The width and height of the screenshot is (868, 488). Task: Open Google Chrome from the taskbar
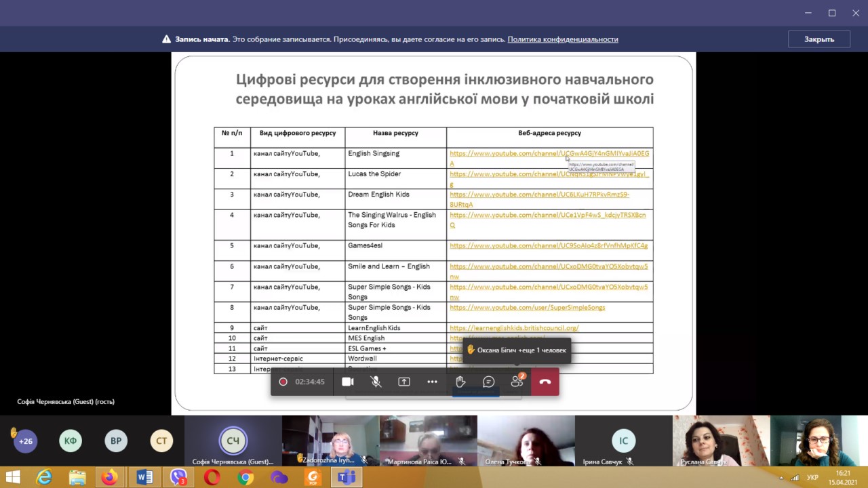(245, 478)
